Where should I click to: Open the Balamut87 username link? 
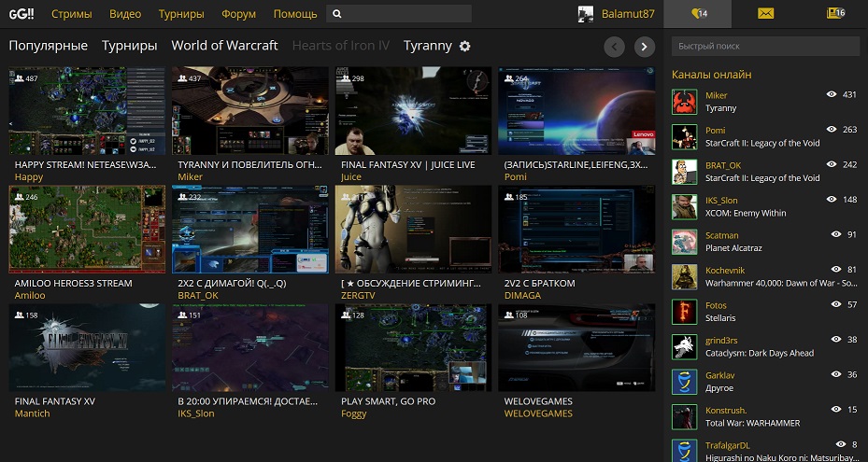coord(628,14)
